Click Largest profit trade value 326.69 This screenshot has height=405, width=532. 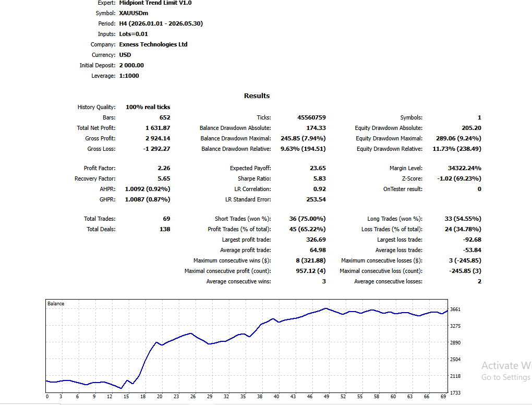tap(316, 240)
